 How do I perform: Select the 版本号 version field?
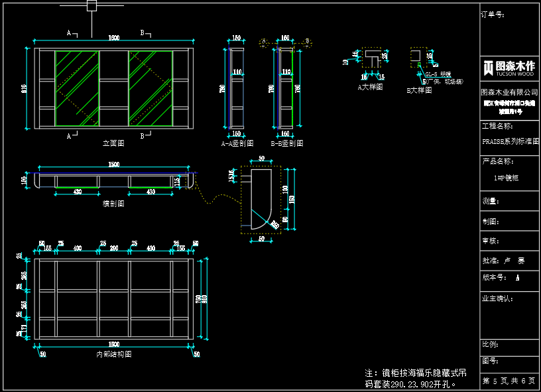point(501,277)
